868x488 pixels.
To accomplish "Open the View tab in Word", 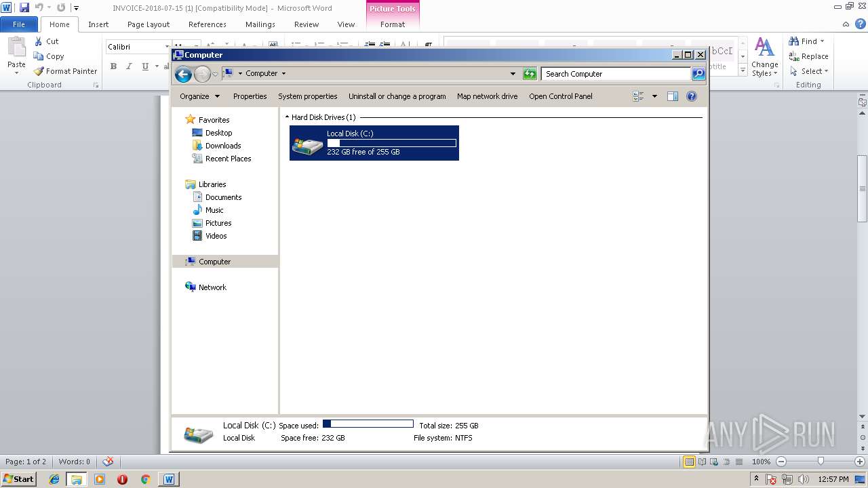I will (x=347, y=24).
